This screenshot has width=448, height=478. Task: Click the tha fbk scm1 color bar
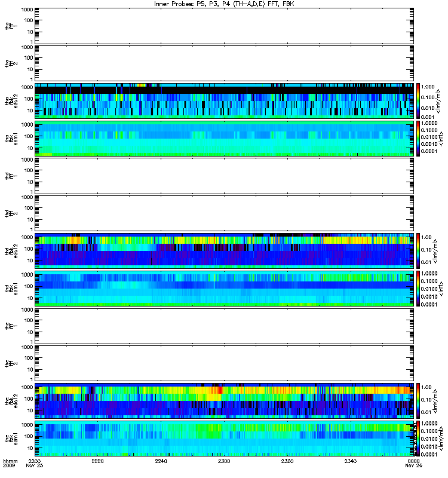[x=418, y=139]
